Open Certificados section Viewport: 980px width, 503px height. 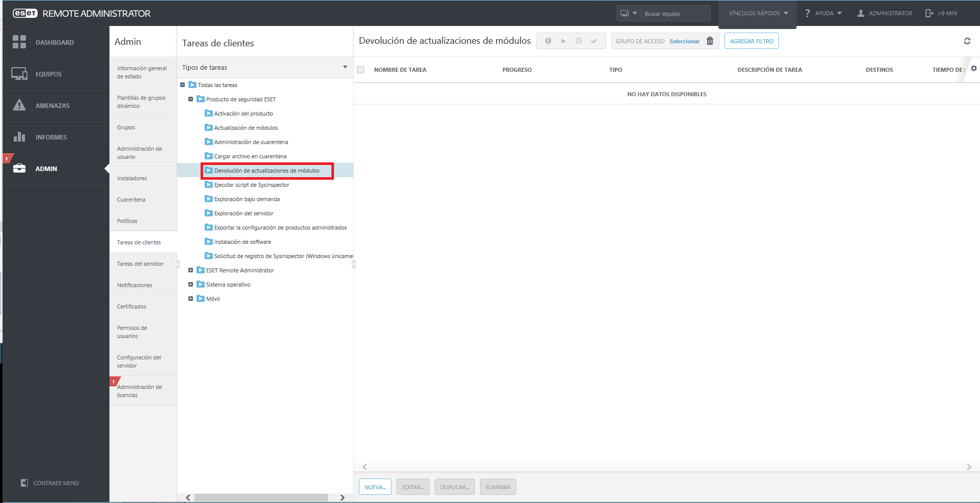(x=143, y=306)
